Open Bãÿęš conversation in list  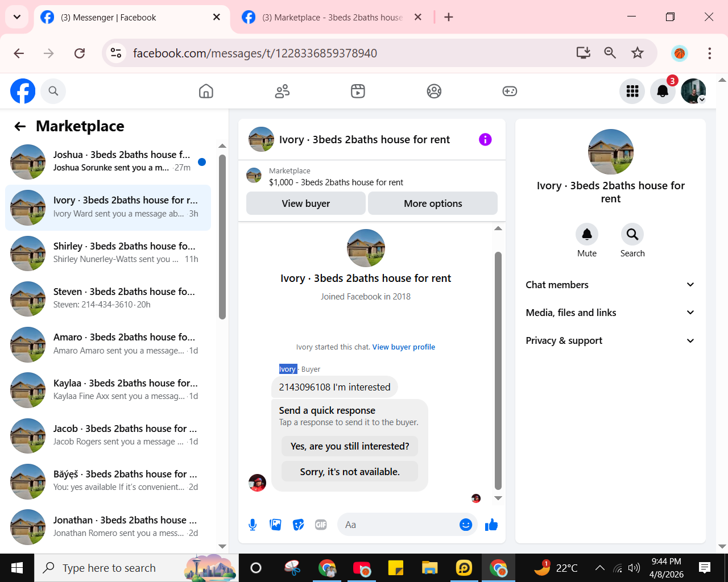coord(108,481)
